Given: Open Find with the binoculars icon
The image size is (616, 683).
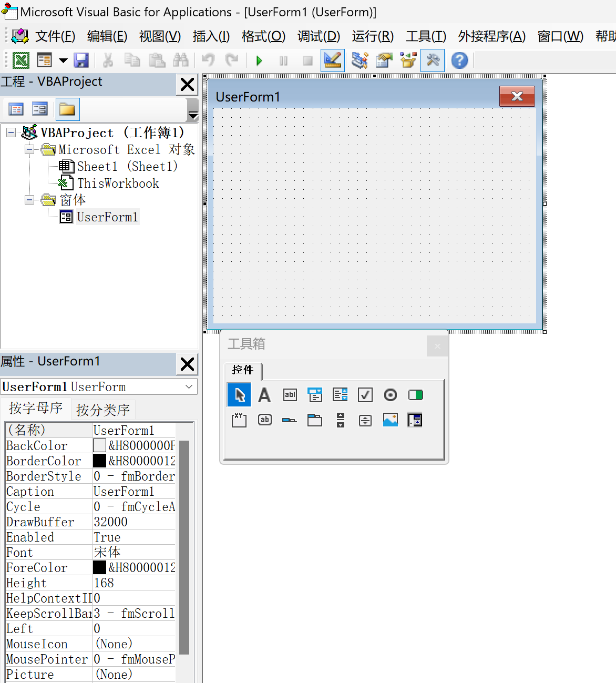Looking at the screenshot, I should (181, 60).
